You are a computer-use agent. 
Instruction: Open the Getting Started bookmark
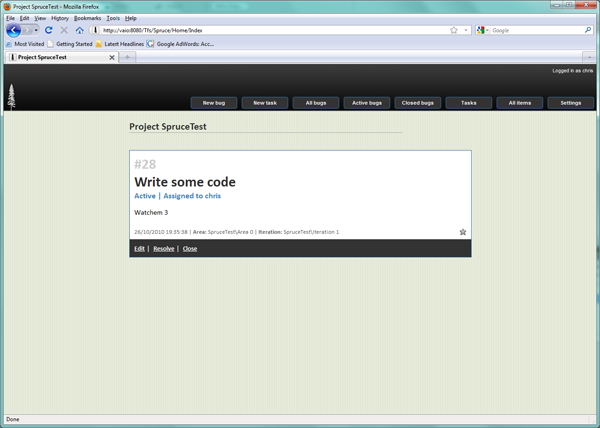point(70,44)
